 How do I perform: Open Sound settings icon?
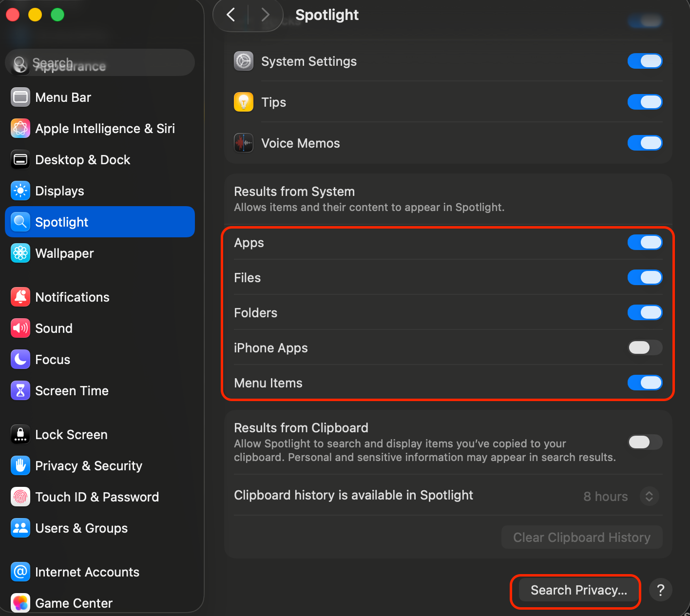(20, 328)
